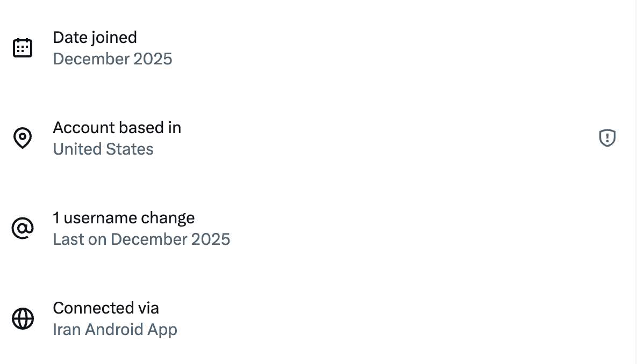Select the "Iran Android App" text
This screenshot has height=364, width=644.
(115, 330)
